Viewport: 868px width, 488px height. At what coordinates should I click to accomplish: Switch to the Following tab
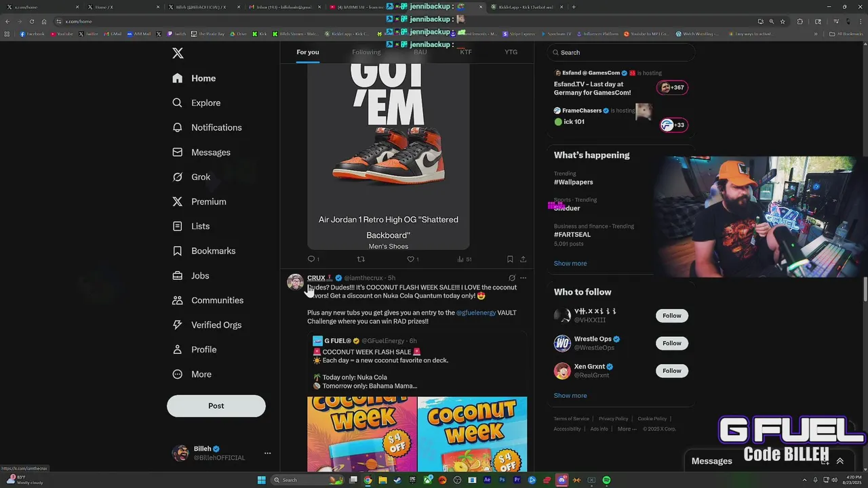(x=366, y=52)
